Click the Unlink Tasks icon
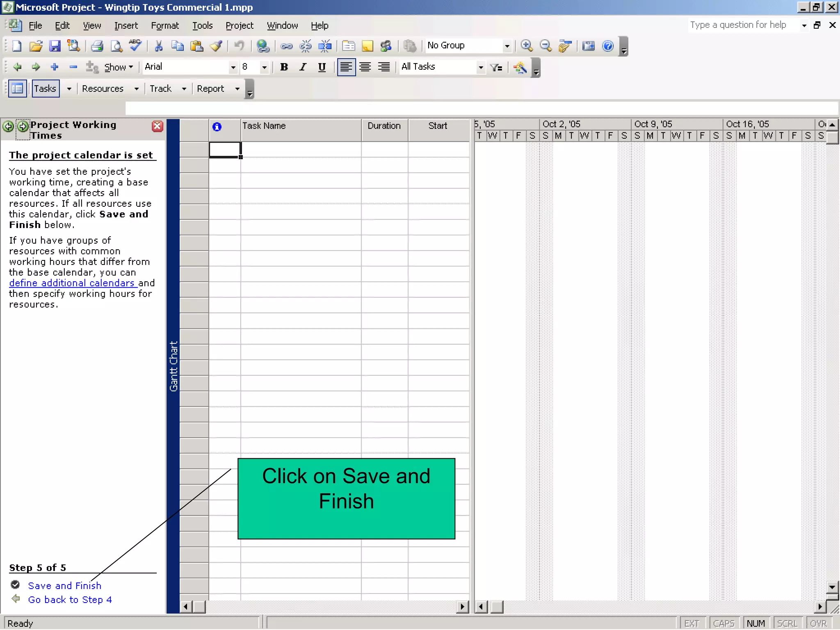The image size is (840, 630). coord(306,46)
